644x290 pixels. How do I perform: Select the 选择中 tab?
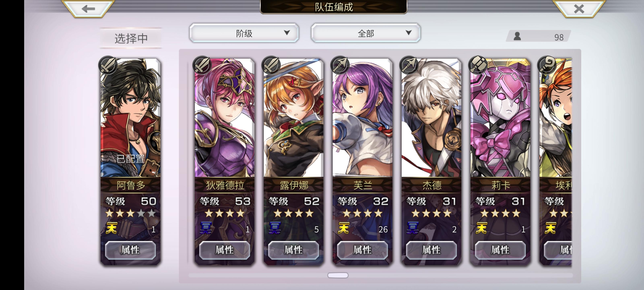point(131,38)
